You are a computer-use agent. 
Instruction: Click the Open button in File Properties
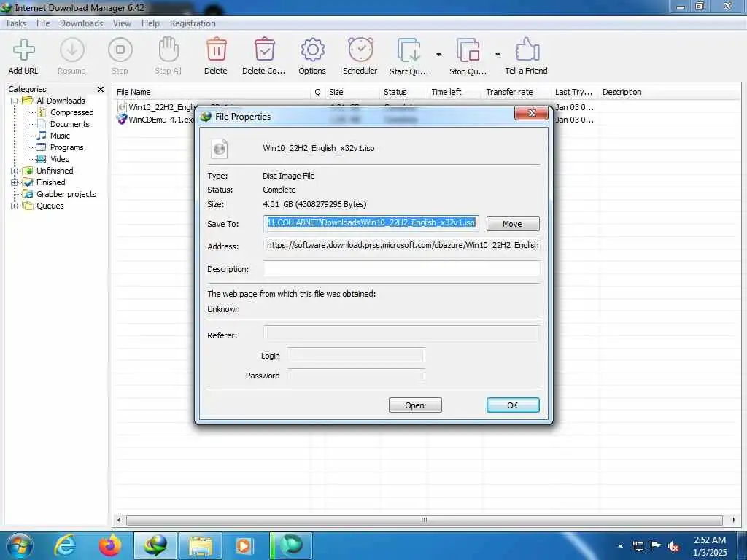click(x=415, y=405)
